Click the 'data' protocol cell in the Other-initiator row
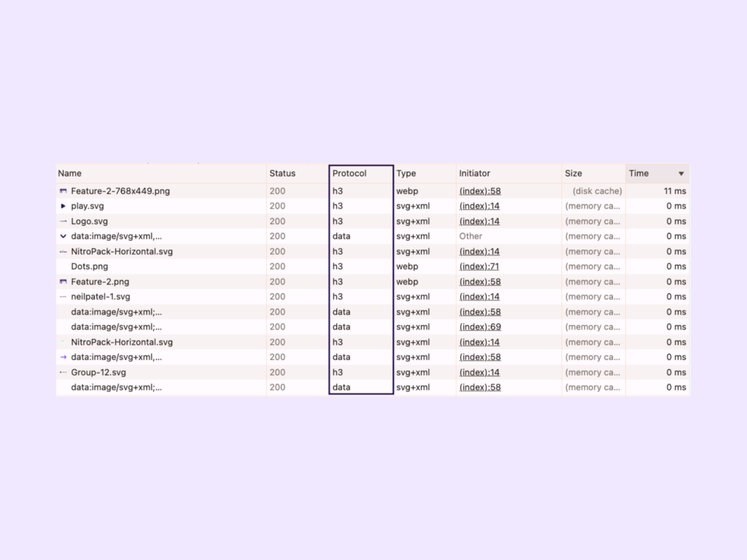 [x=341, y=236]
